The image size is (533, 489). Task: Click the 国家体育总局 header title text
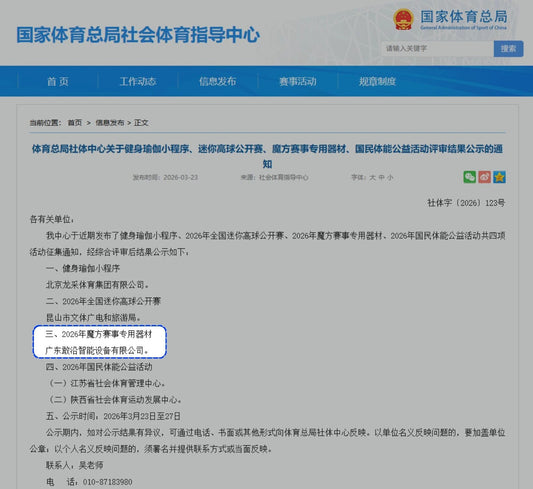pos(464,17)
